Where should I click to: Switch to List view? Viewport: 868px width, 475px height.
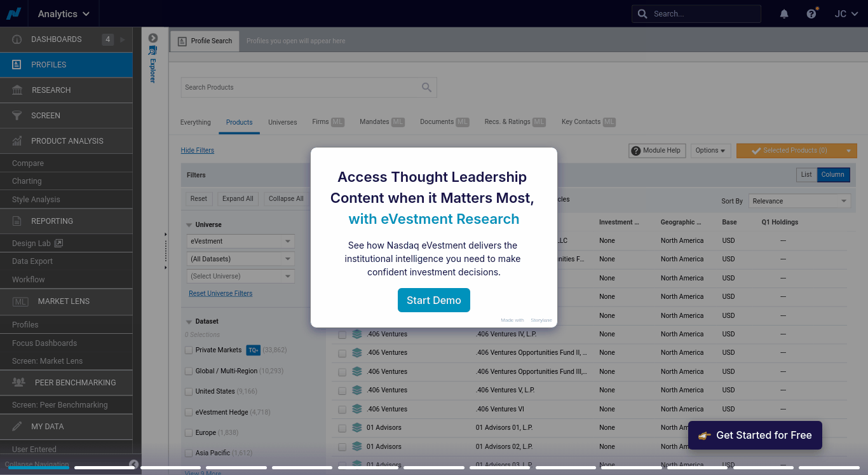(806, 175)
